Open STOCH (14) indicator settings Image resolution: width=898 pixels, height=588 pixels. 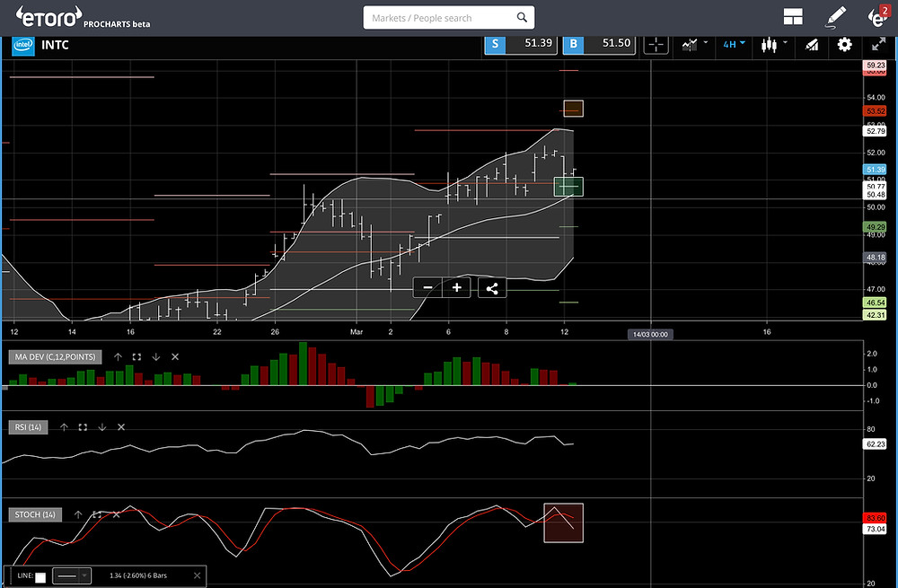35,514
